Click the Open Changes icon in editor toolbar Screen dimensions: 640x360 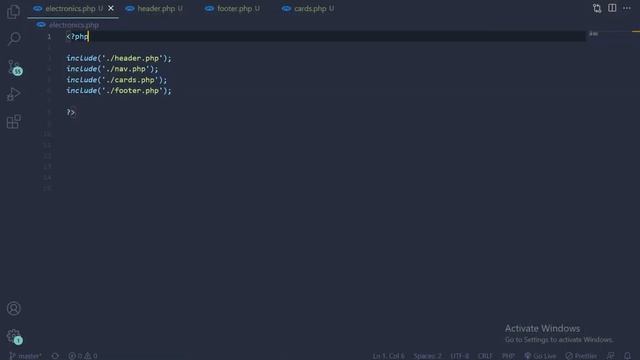tap(597, 8)
